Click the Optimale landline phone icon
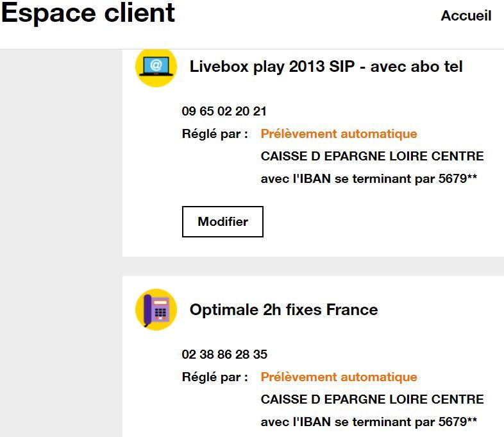504x437 pixels. tap(156, 310)
